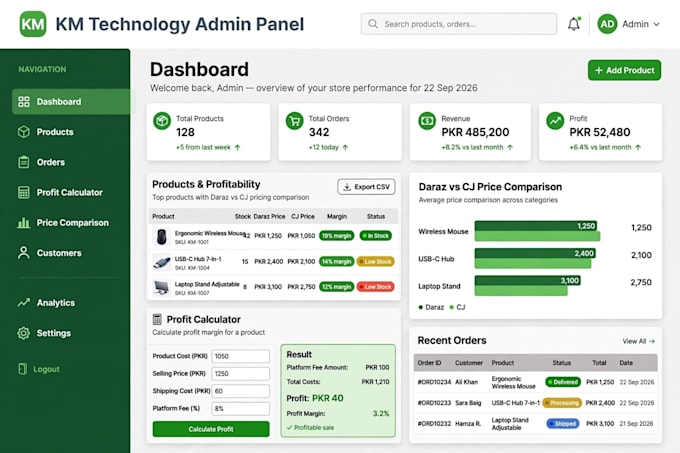
Task: Click the Dashboard grid icon
Action: point(24,102)
